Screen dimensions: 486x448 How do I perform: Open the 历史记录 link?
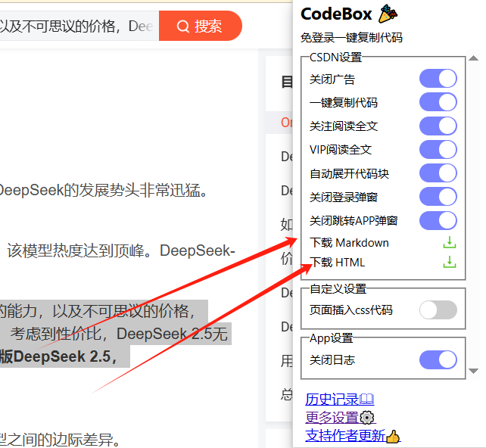(339, 399)
